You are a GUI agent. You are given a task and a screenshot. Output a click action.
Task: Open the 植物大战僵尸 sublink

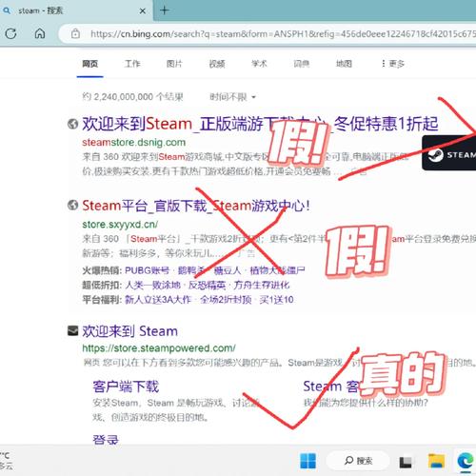tap(277, 270)
